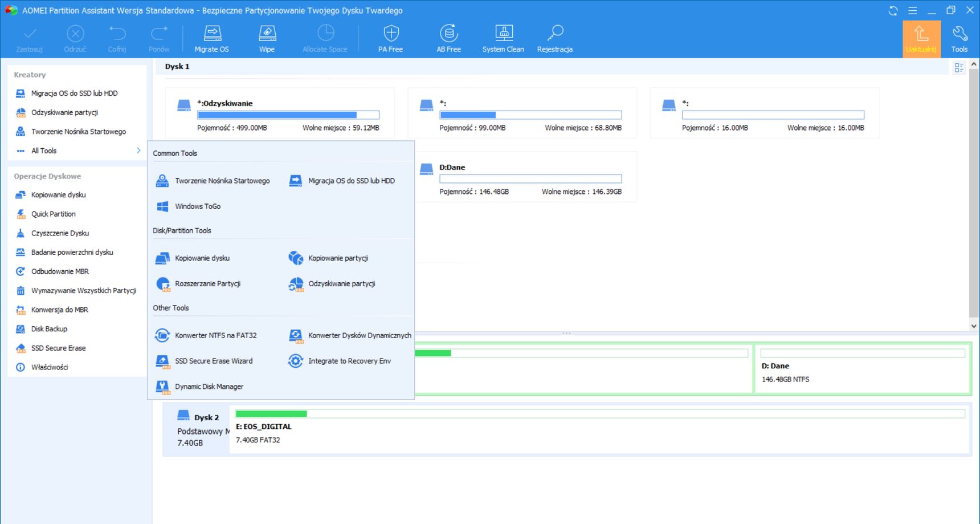Viewport: 980px width, 524px height.
Task: Click the Dysk 1 header
Action: pos(177,67)
